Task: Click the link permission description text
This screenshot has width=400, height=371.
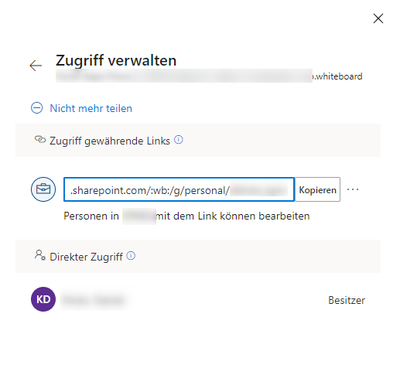Action: (x=187, y=216)
